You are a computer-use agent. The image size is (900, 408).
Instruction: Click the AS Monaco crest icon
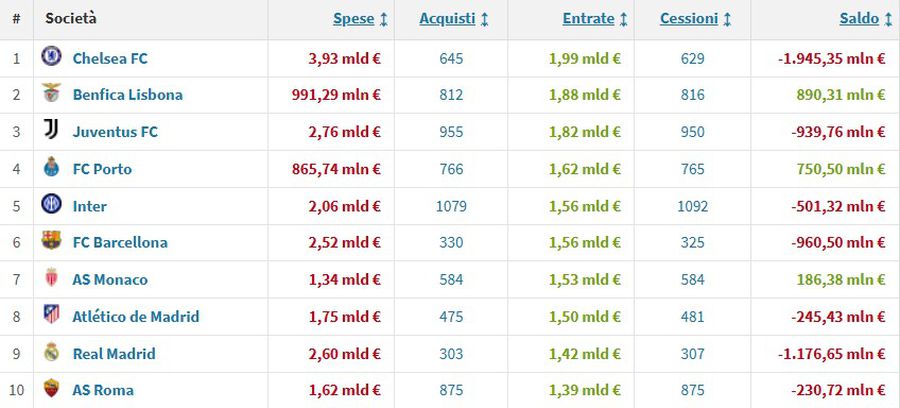[51, 279]
